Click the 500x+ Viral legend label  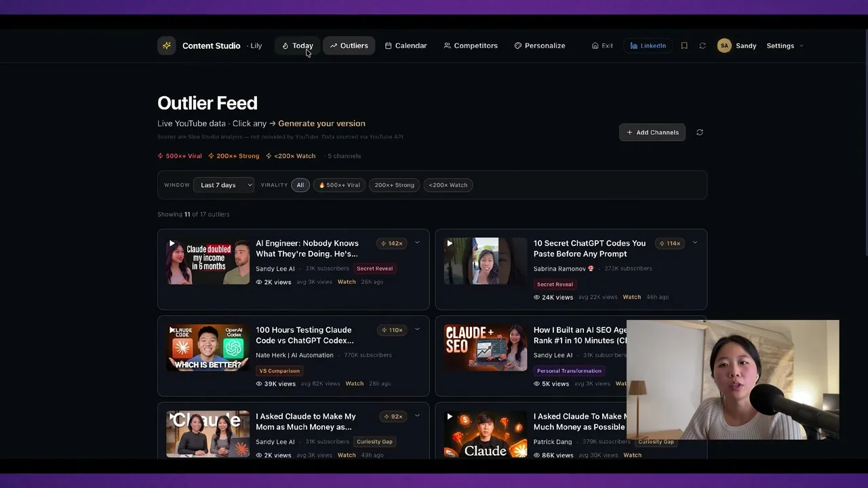(x=180, y=156)
